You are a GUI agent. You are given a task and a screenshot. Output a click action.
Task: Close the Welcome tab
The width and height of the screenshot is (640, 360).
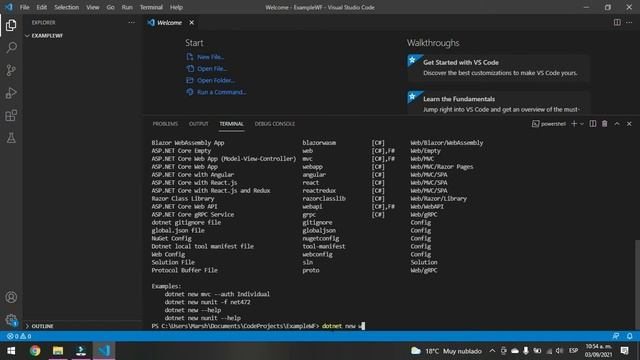(x=191, y=22)
